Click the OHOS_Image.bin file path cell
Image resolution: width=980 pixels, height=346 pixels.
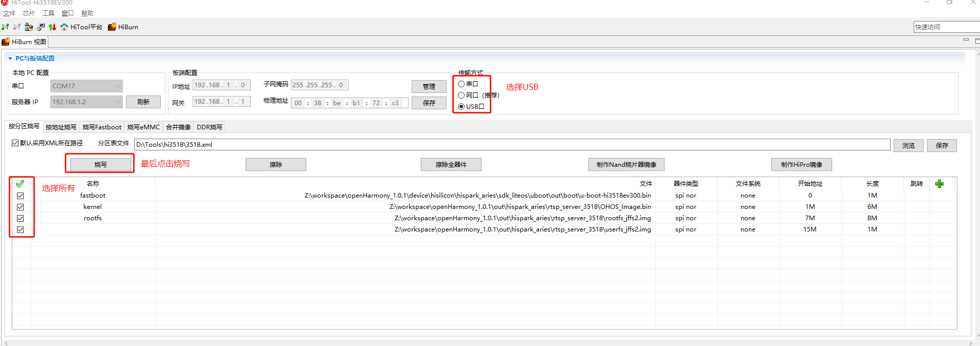(520, 207)
